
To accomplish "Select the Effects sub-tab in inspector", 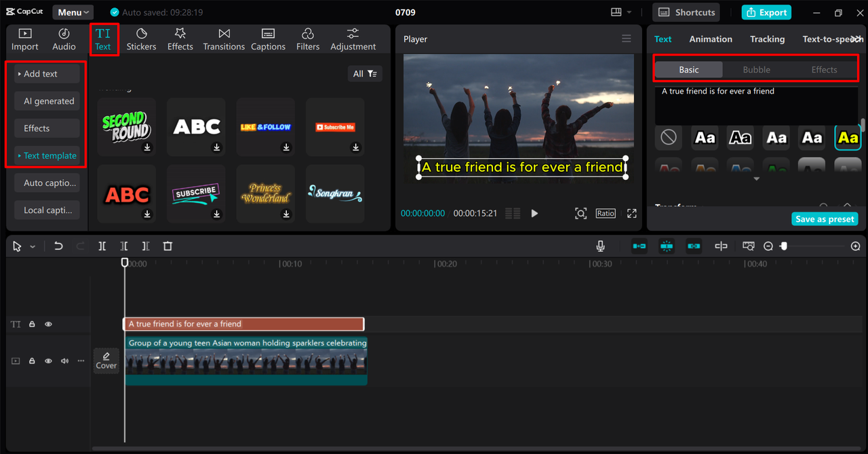I will 824,69.
